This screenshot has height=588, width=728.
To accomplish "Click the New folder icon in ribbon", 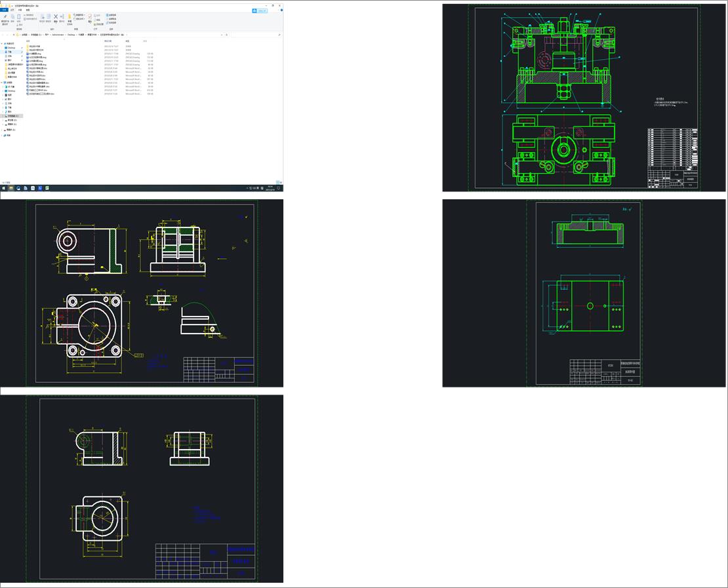I will coord(70,16).
